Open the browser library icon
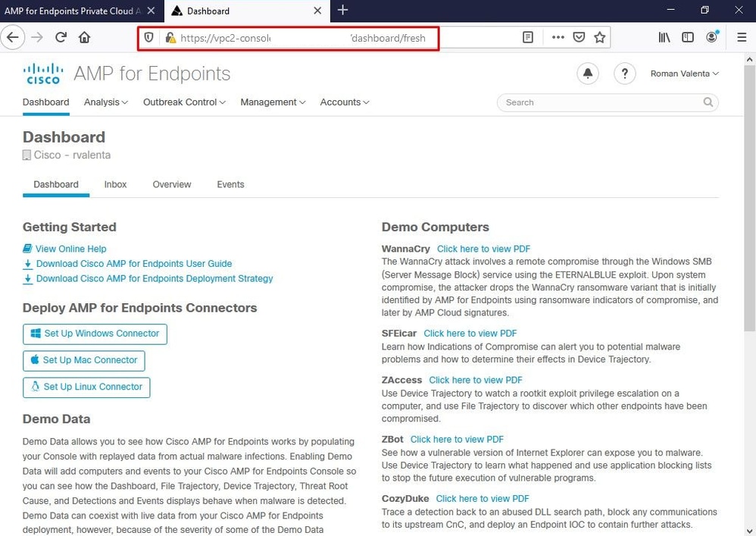 point(664,37)
